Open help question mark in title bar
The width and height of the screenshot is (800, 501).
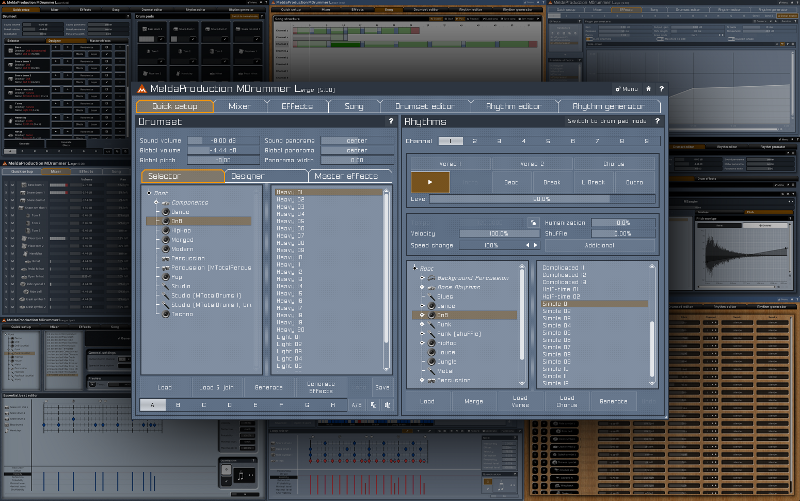tap(662, 89)
